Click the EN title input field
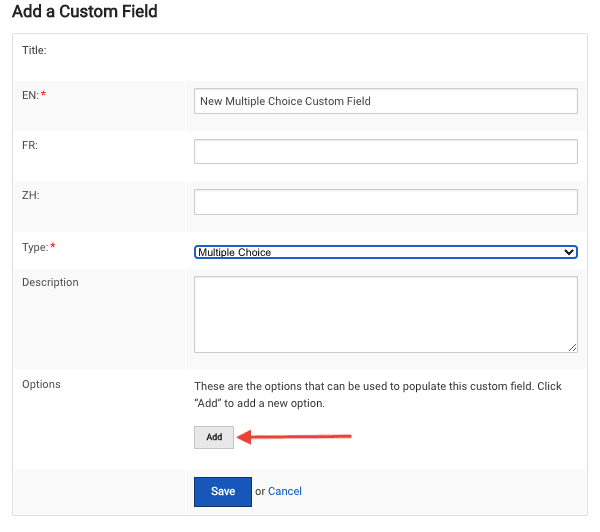This screenshot has height=532, width=600. tap(385, 101)
